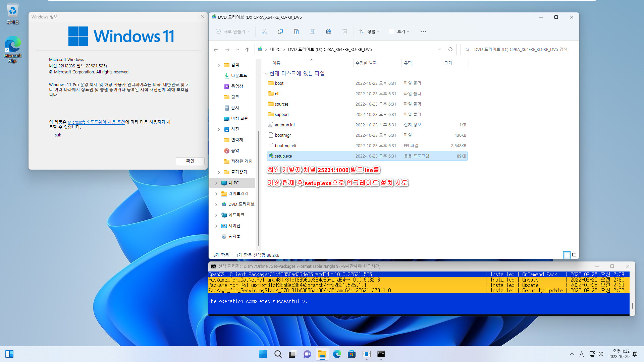
Task: Show hidden tray icons chevron
Action: (572, 354)
